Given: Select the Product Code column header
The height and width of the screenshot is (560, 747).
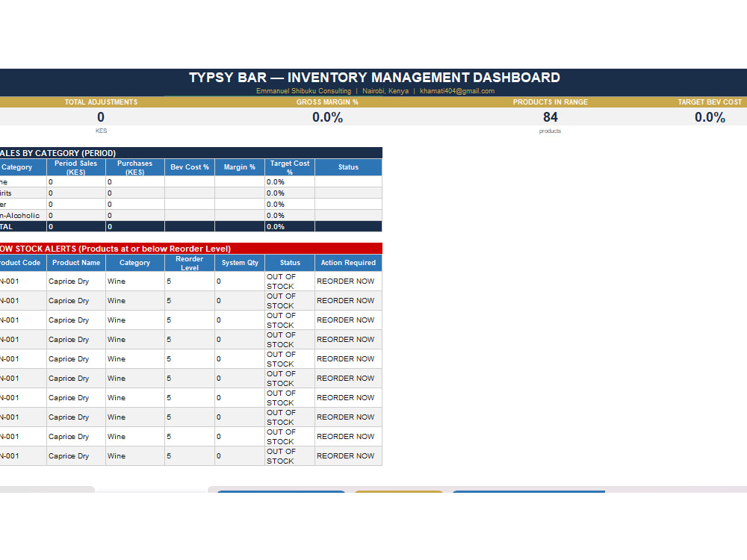Looking at the screenshot, I should [x=23, y=262].
